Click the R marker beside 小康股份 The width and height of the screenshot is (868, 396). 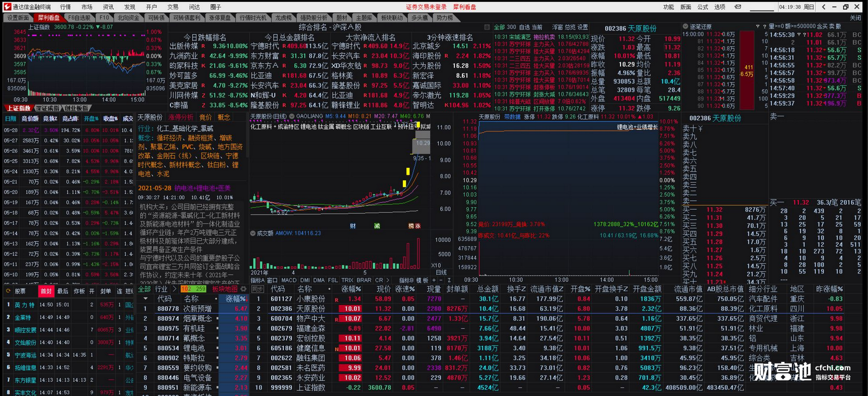coord(337,299)
